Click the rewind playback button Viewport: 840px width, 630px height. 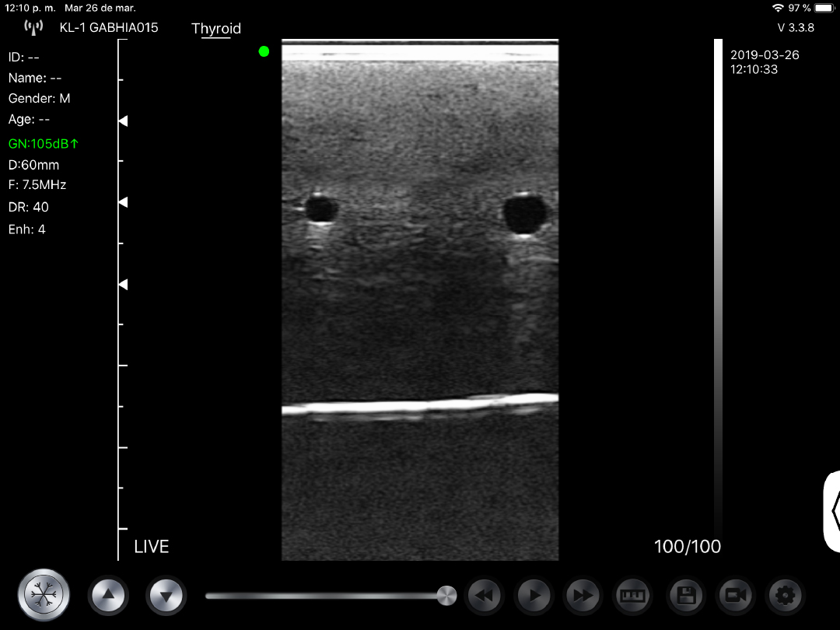(x=484, y=597)
